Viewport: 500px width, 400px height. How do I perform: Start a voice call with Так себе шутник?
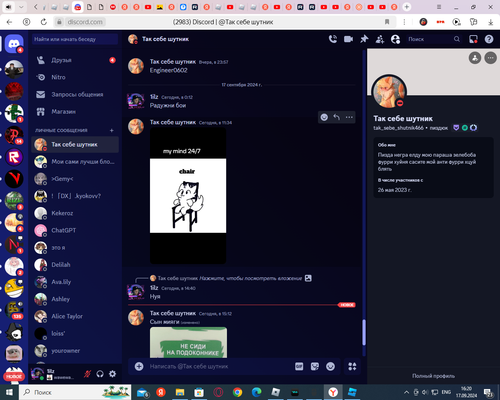point(333,39)
